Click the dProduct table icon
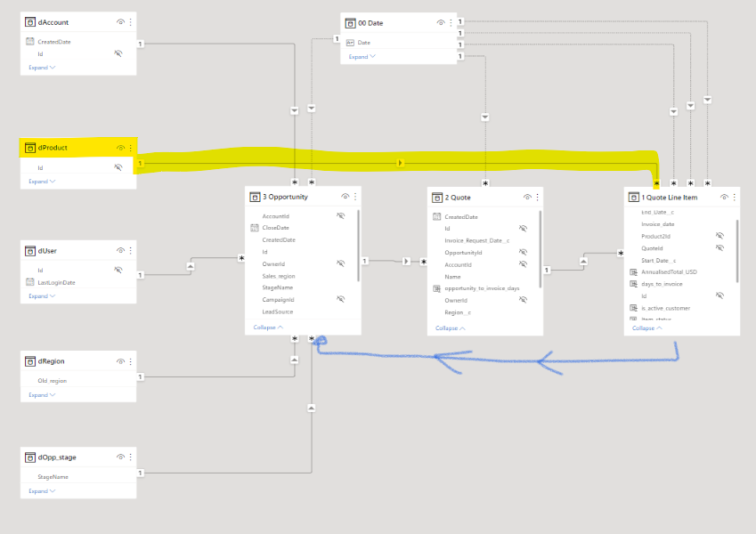756x534 pixels. coord(30,148)
